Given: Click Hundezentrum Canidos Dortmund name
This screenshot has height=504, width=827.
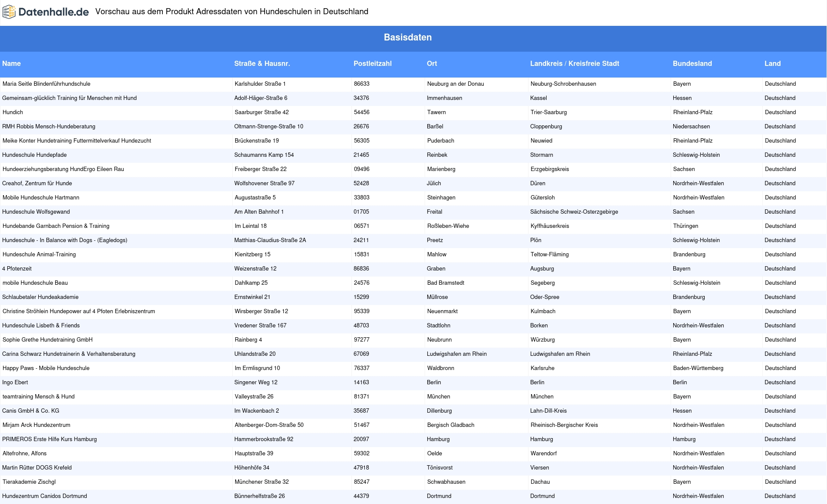Looking at the screenshot, I should click(44, 496).
